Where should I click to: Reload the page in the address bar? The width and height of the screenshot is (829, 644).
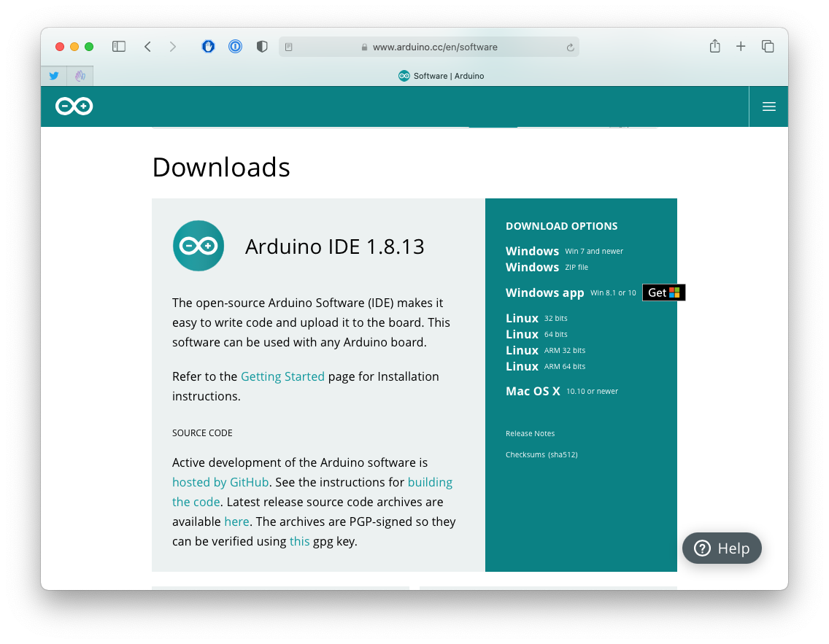click(570, 47)
